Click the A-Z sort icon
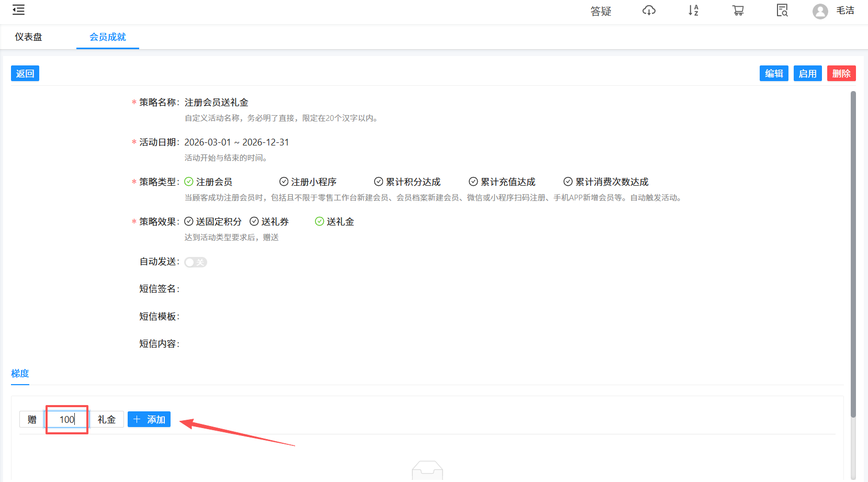The height and width of the screenshot is (482, 868). 693,10
